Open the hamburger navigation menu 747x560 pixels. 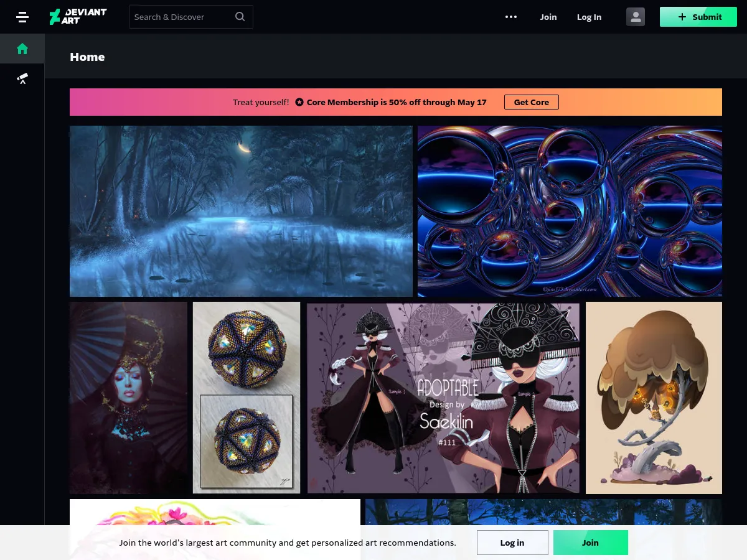pos(22,17)
